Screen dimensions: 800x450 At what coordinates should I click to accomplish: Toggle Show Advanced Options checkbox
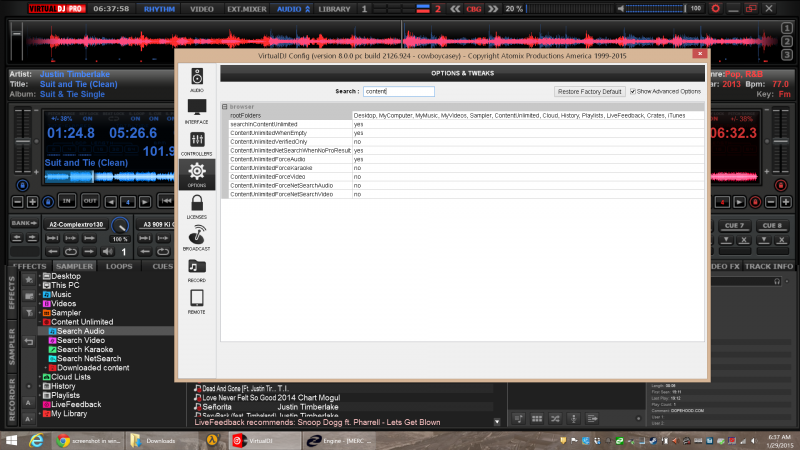[633, 91]
